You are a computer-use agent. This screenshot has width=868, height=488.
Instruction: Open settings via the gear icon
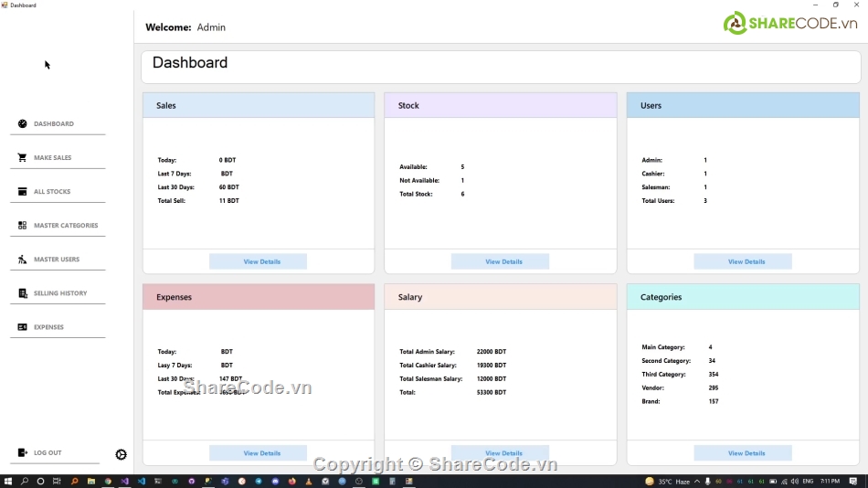(x=121, y=455)
